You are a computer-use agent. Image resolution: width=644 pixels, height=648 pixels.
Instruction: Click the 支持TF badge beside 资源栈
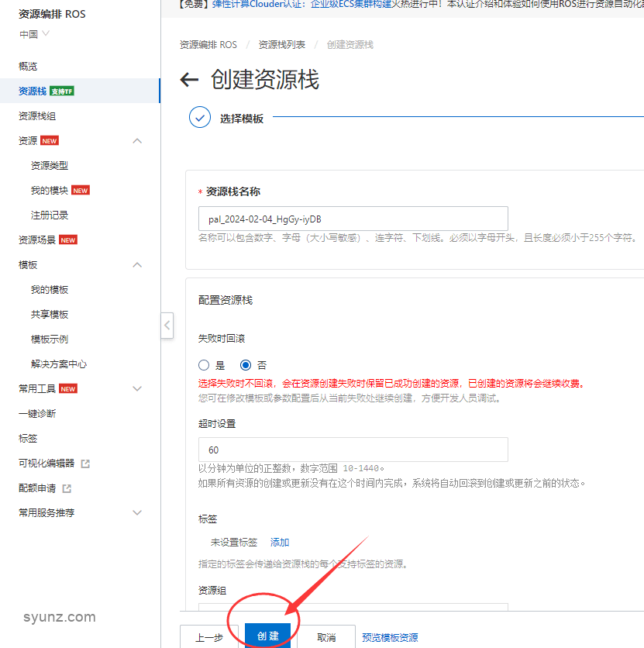point(62,91)
